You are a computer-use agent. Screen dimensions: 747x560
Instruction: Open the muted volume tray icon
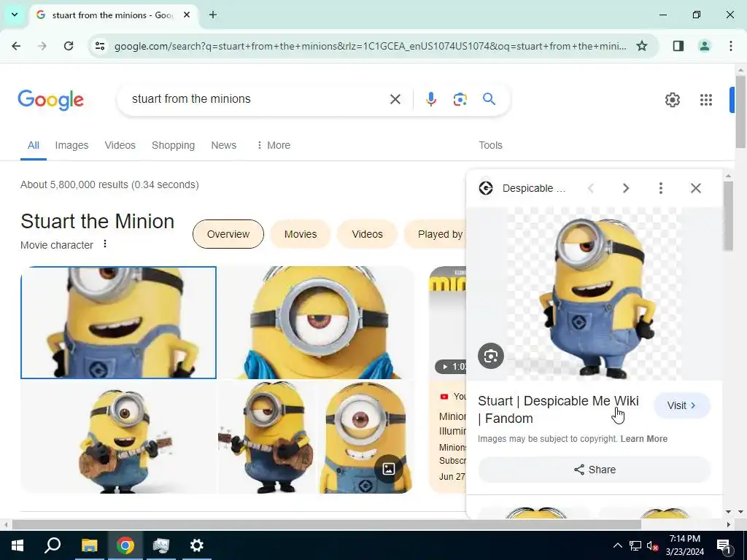(x=652, y=545)
